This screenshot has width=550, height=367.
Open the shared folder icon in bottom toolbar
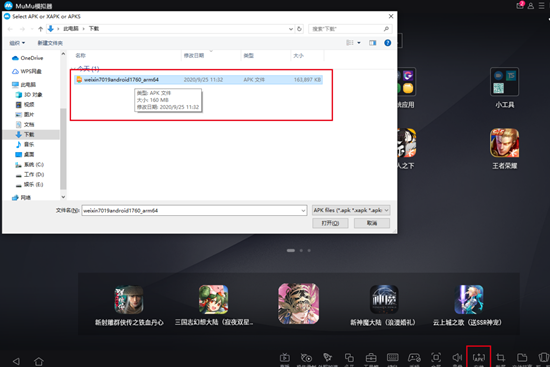click(x=522, y=358)
